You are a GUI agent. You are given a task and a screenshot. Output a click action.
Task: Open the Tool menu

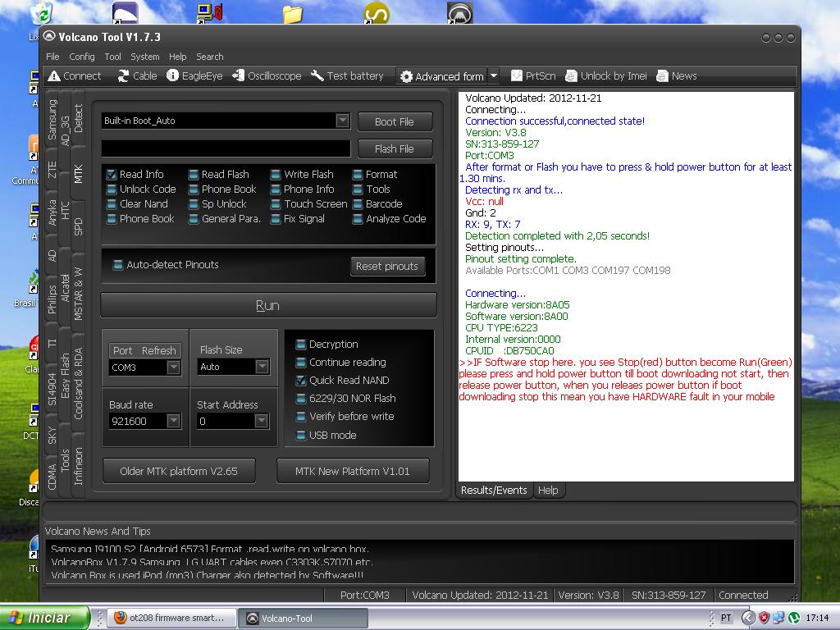[x=112, y=57]
